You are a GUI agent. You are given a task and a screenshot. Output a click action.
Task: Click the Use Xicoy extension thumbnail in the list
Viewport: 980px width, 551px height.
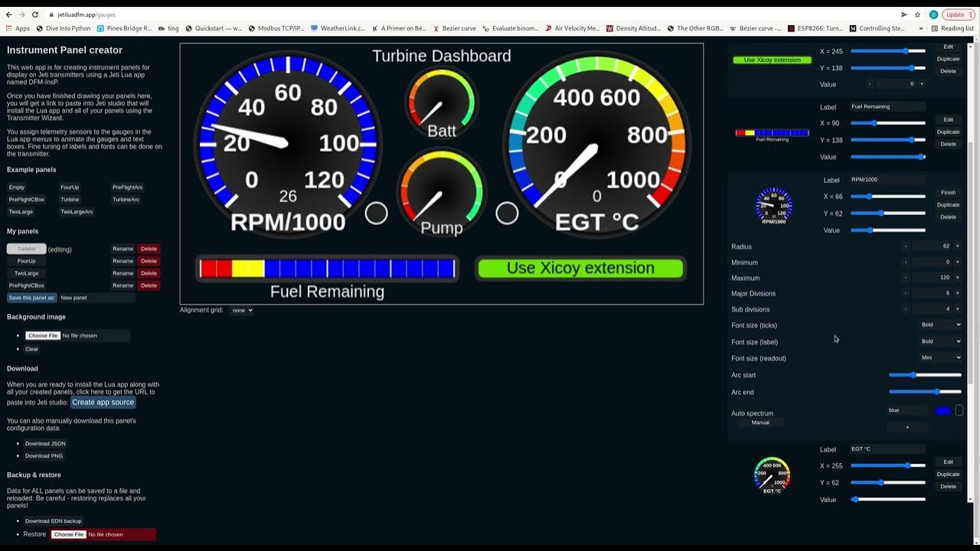coord(772,60)
